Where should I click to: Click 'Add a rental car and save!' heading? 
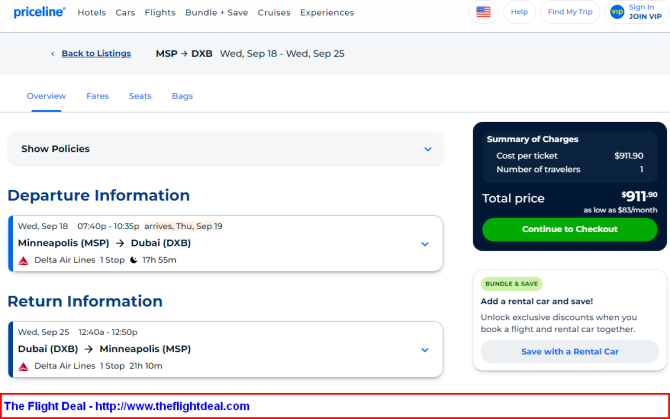537,302
